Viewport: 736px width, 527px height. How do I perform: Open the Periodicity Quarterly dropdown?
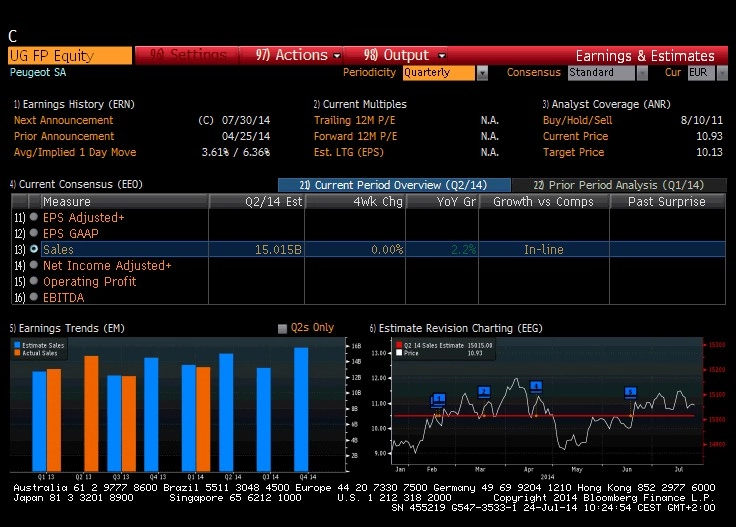point(483,73)
